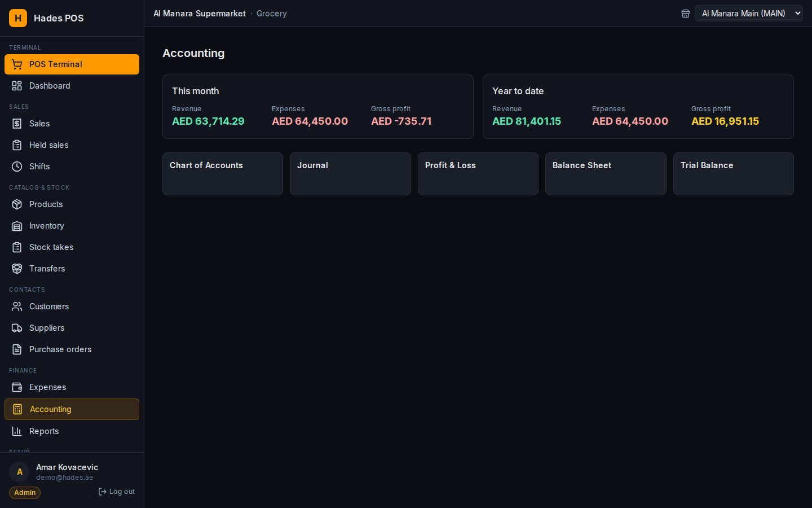This screenshot has height=508, width=812.
Task: Open the Shifts page
Action: pyautogui.click(x=72, y=167)
